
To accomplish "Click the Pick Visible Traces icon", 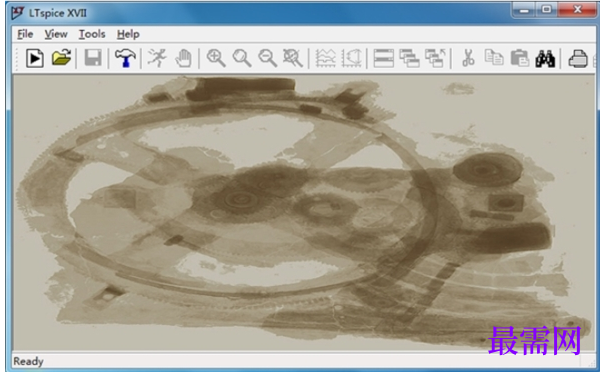I will 325,59.
